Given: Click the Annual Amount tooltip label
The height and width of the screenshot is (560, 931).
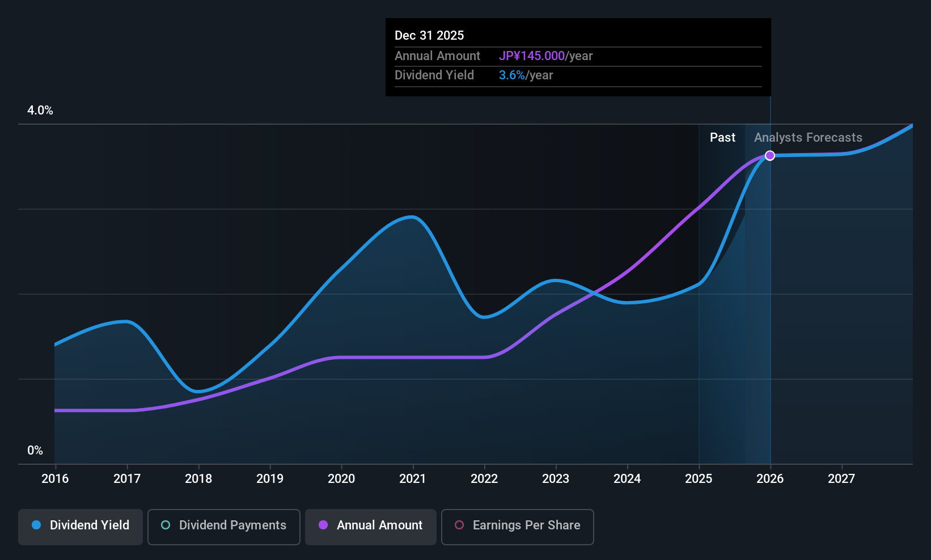Looking at the screenshot, I should click(x=437, y=56).
